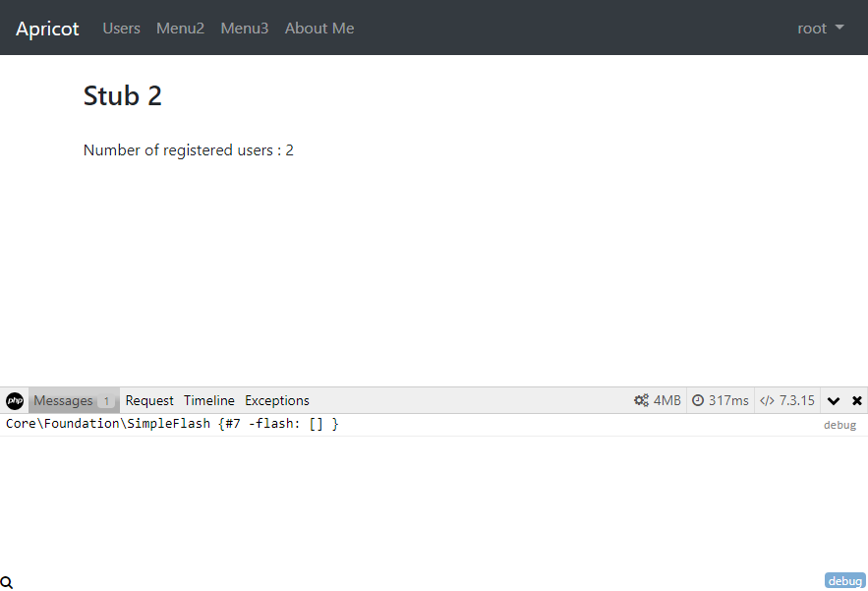This screenshot has height=591, width=868.
Task: Click the PHP version 7.3.15 code icon
Action: [767, 400]
